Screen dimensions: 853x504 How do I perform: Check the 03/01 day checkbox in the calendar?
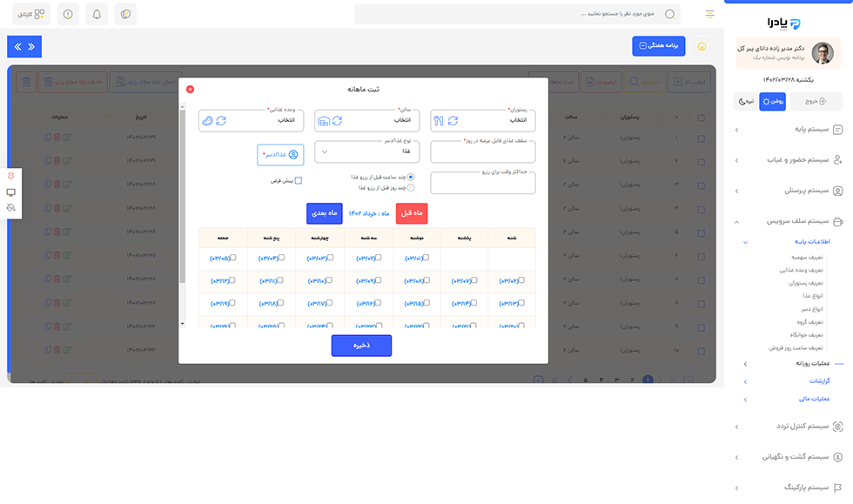click(426, 258)
